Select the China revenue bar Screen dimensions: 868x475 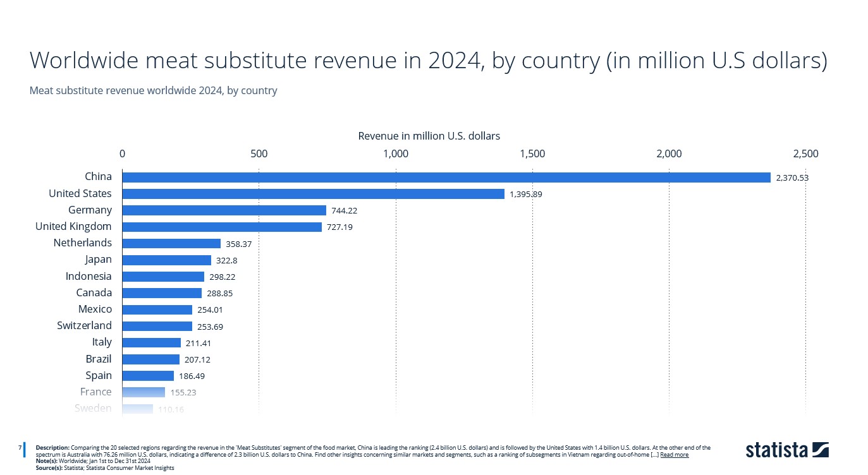(x=443, y=176)
